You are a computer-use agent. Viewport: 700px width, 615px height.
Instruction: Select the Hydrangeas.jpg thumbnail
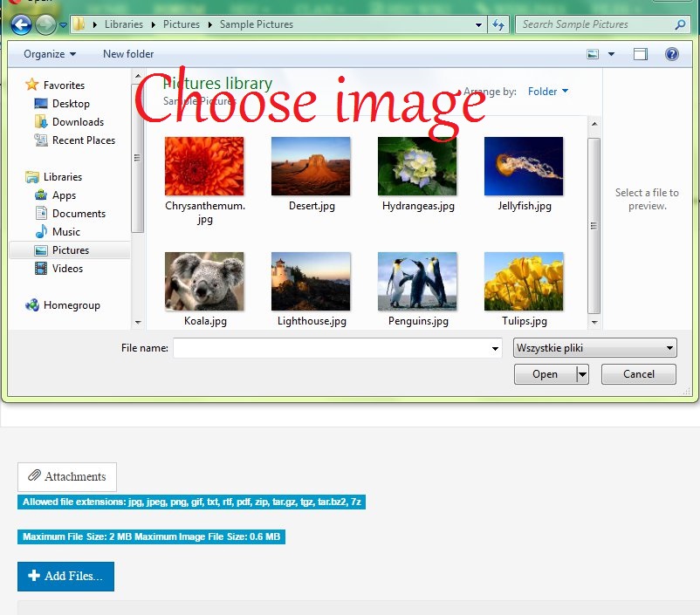pos(417,166)
